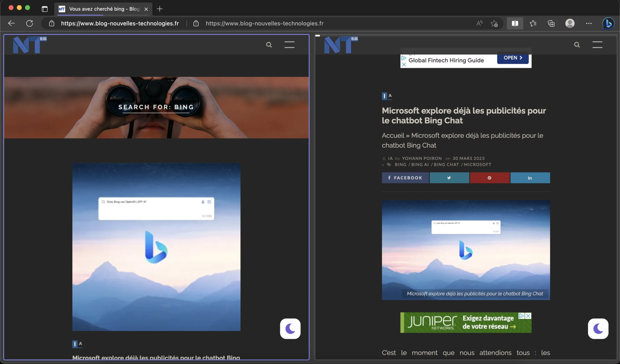Share article via LinkedIn button

[x=530, y=178]
